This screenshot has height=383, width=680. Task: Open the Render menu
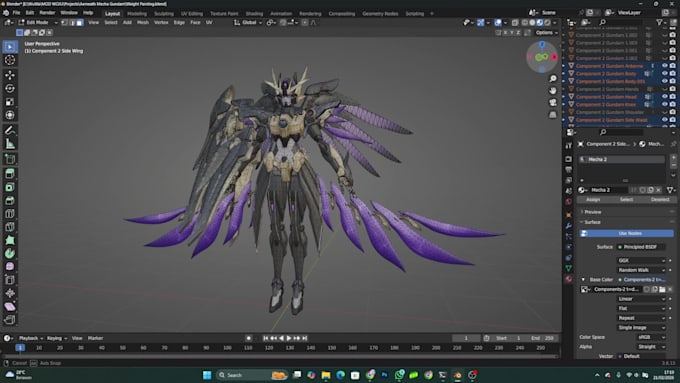(47, 13)
